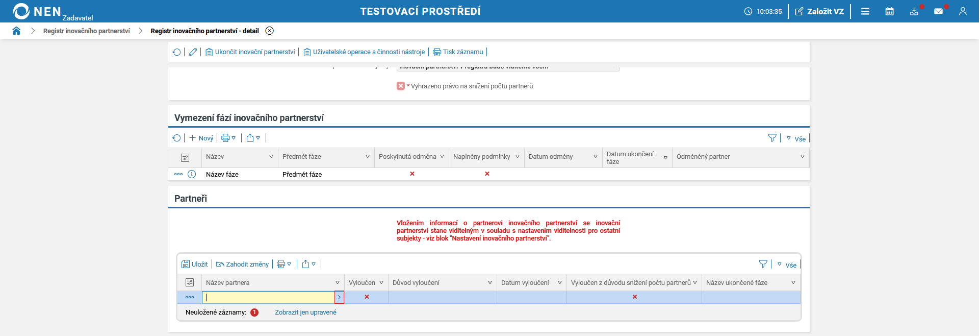Open column settings of phases table
The height and width of the screenshot is (336, 980).
(x=185, y=158)
